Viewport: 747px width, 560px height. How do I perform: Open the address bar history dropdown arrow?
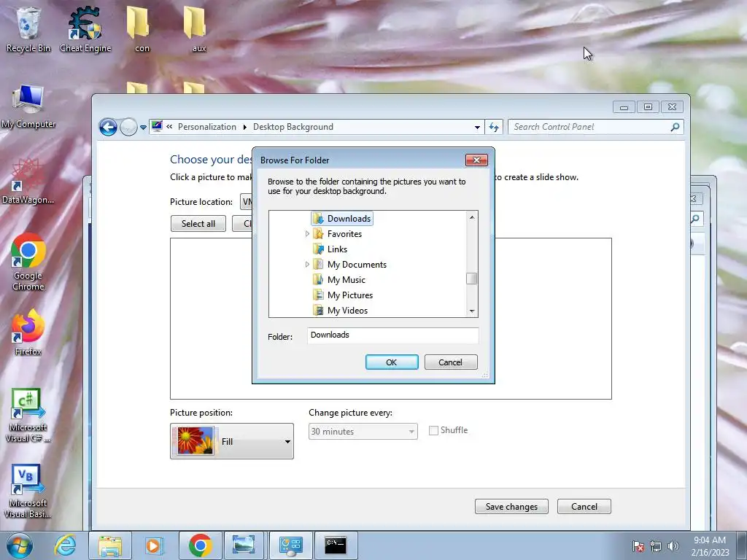pos(477,127)
